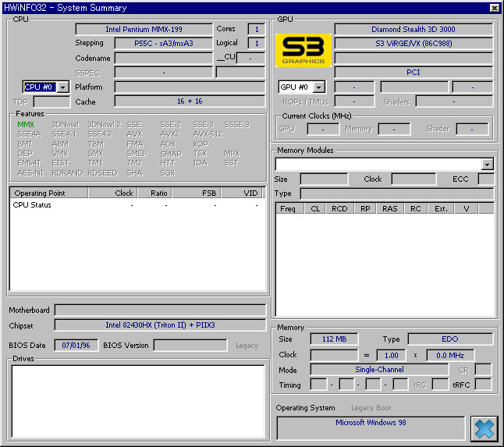
Task: Click the 0.0 MHz memory clock field
Action: click(450, 356)
